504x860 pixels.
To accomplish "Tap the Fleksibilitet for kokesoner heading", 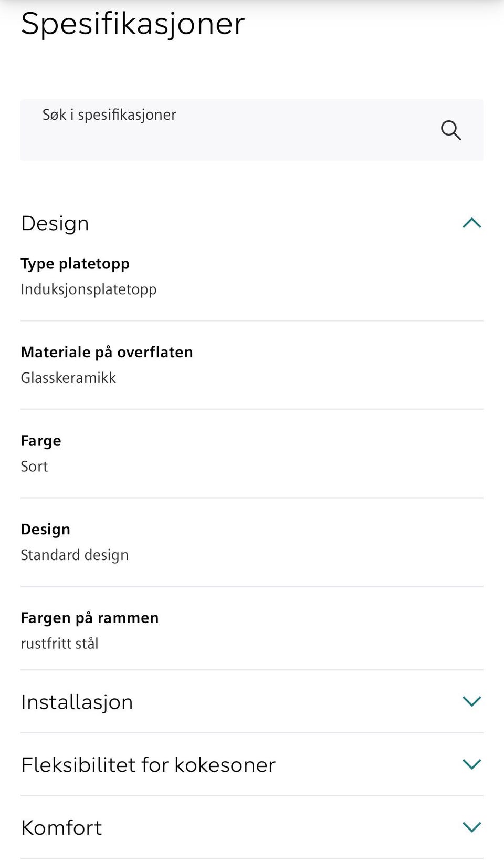I will (148, 765).
